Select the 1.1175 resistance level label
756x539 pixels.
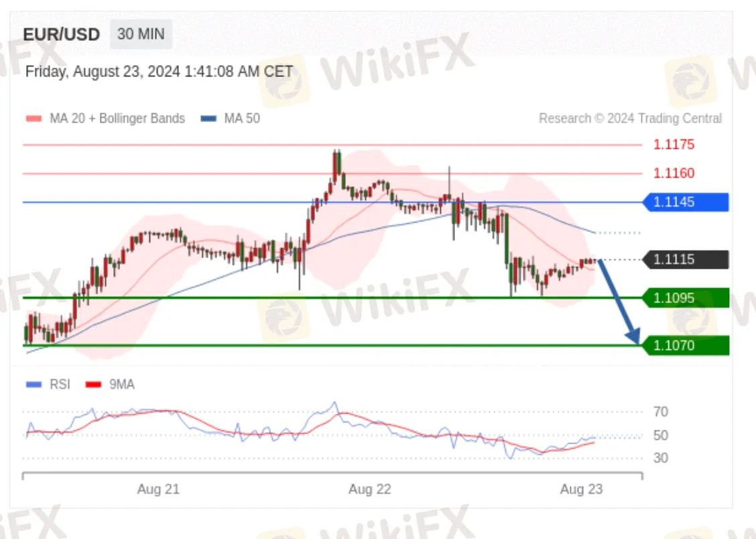click(x=674, y=145)
